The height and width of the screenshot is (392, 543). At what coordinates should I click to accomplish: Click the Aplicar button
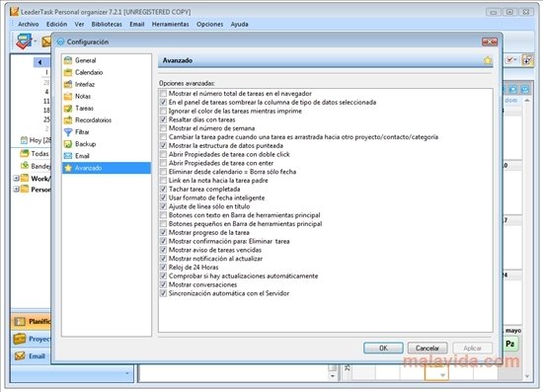[472, 348]
